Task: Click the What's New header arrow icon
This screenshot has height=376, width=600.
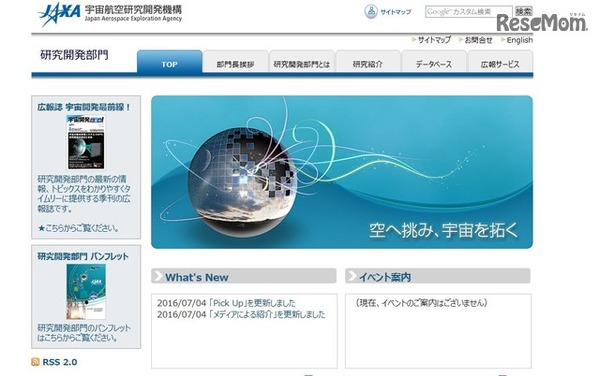Action: point(158,276)
